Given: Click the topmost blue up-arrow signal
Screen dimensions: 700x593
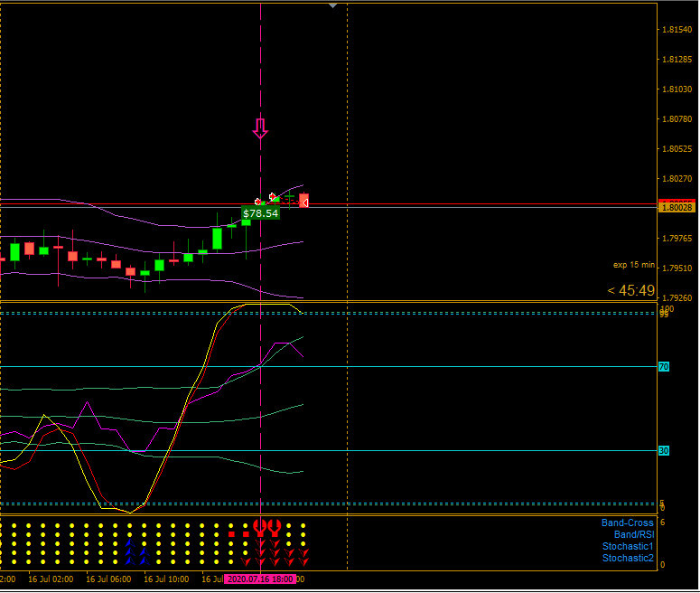Looking at the screenshot, I should pyautogui.click(x=130, y=543).
